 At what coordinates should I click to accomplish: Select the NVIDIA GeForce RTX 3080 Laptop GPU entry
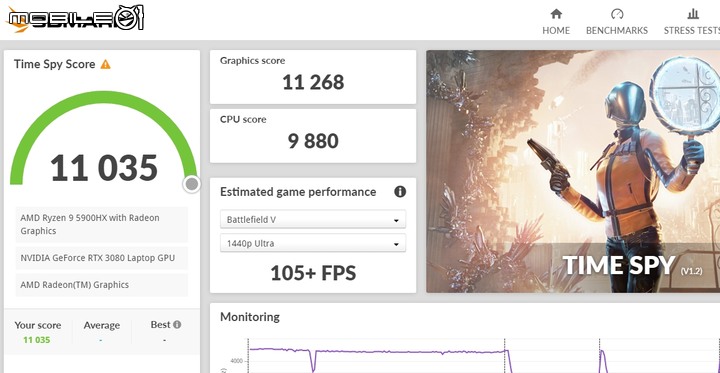[101, 258]
